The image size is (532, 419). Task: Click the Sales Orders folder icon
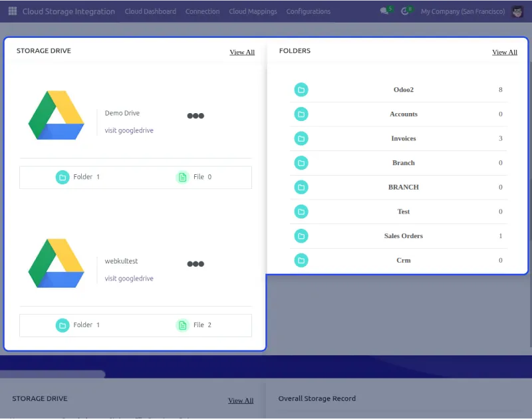[x=301, y=236]
